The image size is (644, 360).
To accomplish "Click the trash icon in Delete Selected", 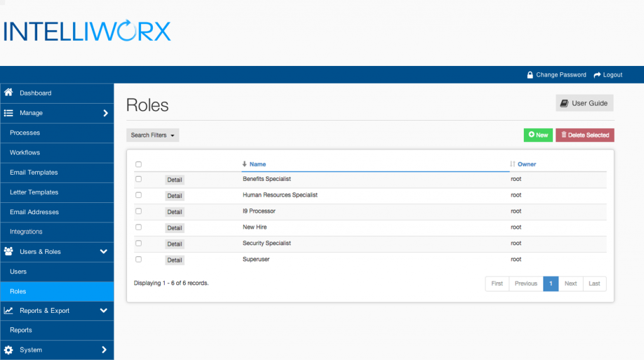I will pos(563,134).
